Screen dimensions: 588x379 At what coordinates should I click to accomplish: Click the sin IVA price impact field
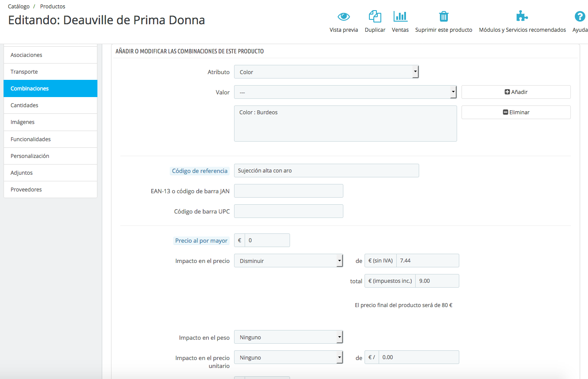click(428, 261)
